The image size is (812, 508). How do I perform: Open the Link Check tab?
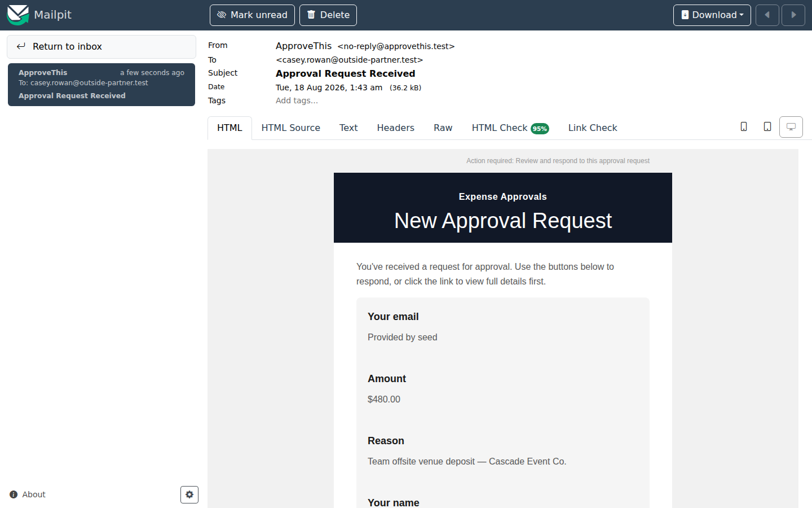[593, 128]
